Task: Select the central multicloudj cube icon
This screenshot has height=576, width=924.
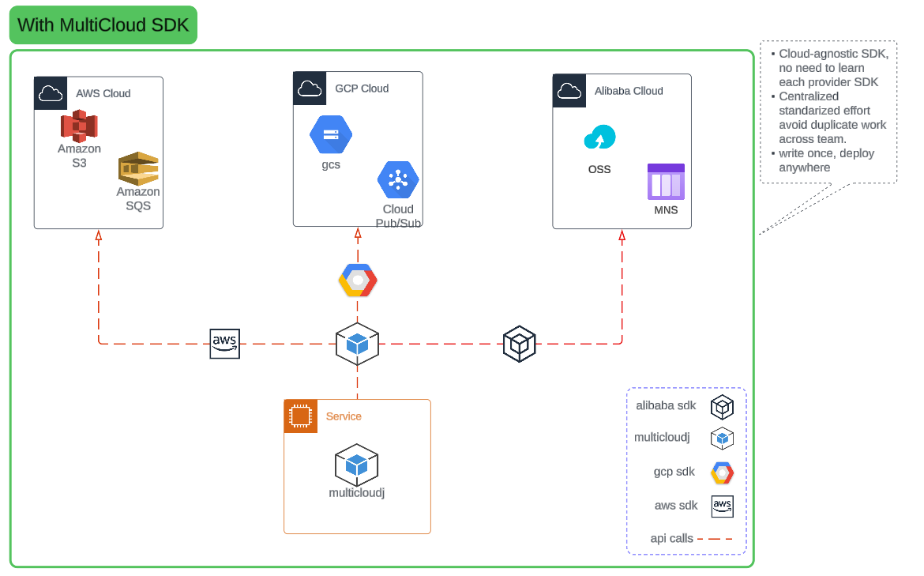Action: coord(357,344)
